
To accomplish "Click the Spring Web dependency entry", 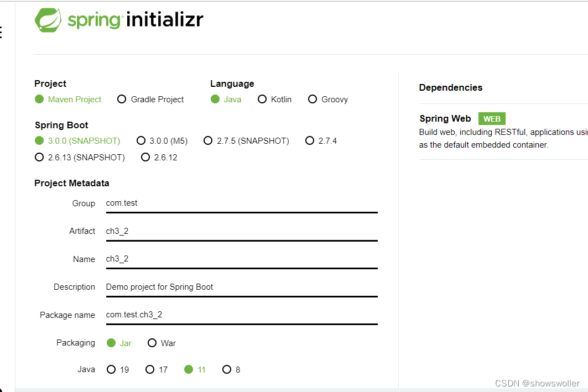I will [x=445, y=119].
